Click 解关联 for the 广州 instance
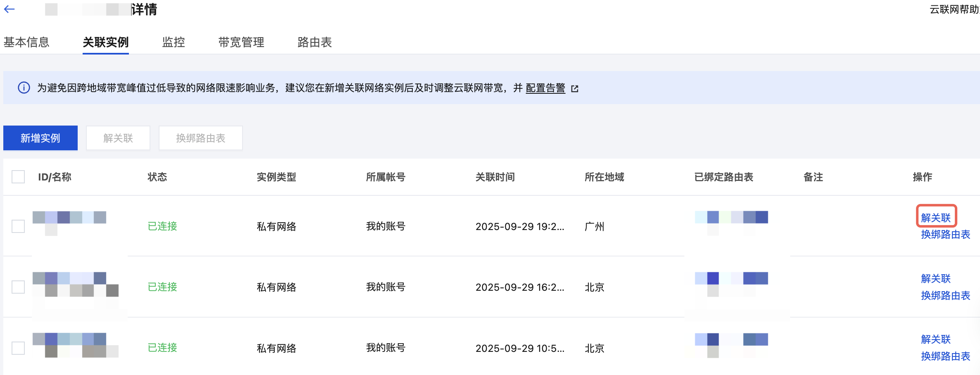This screenshot has width=980, height=375. pos(936,218)
